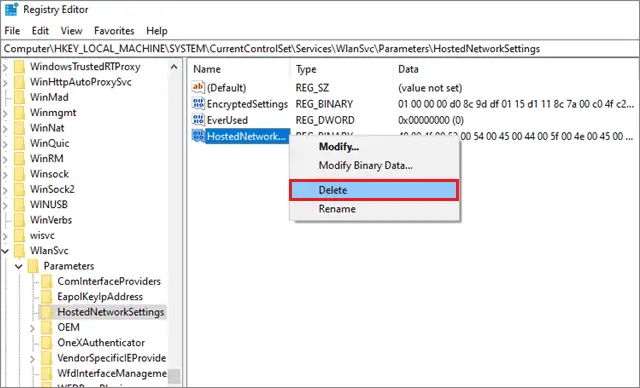Click the WinVerbs folder icon
The image size is (640, 388).
click(20, 220)
